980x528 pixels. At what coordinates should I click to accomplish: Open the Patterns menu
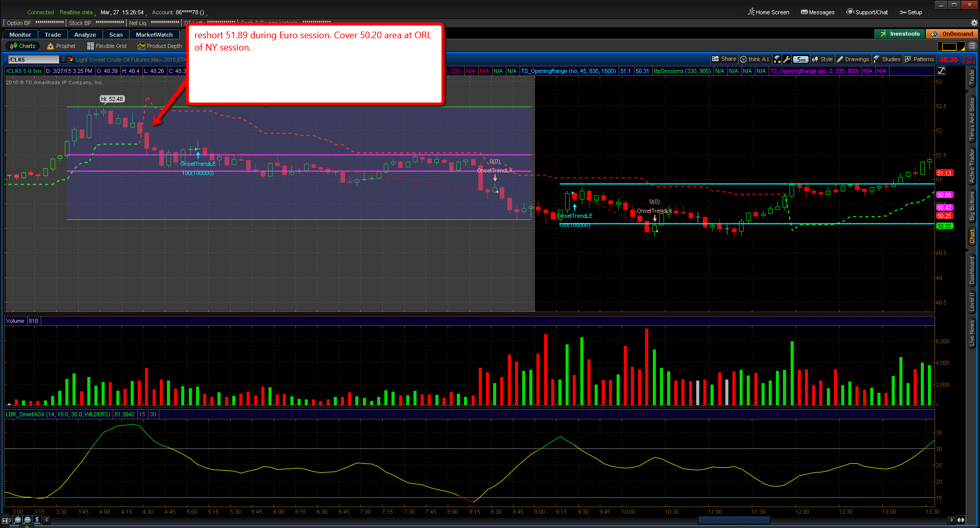[919, 59]
